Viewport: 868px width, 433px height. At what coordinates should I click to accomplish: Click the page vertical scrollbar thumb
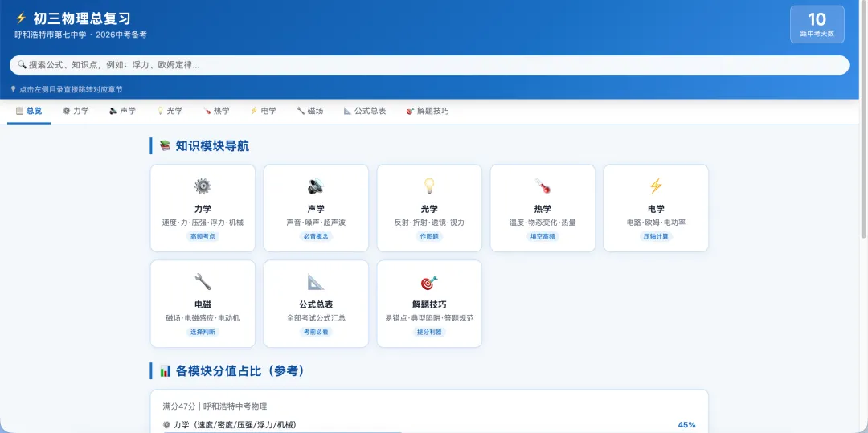tap(863, 119)
